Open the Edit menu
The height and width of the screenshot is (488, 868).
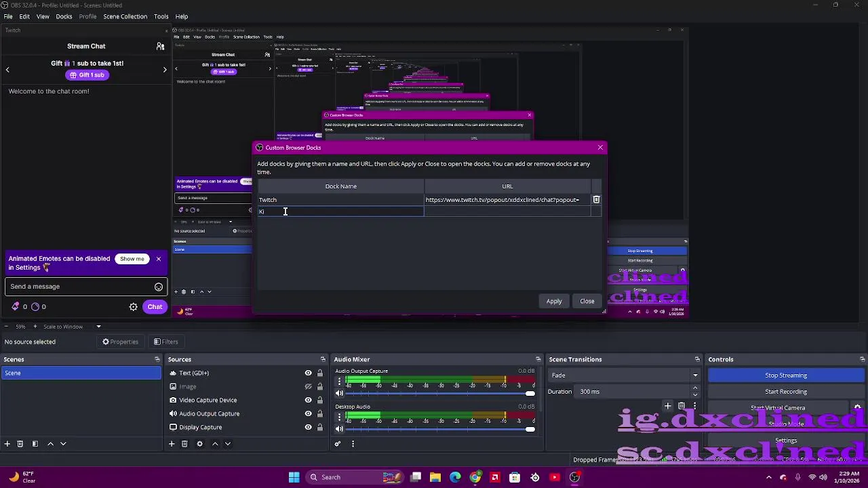(x=24, y=16)
